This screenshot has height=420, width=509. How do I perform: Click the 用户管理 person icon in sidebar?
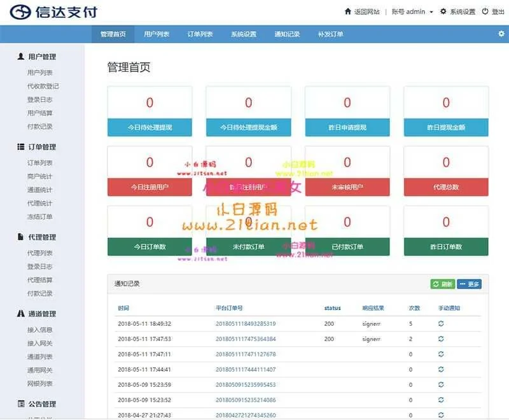click(x=21, y=57)
